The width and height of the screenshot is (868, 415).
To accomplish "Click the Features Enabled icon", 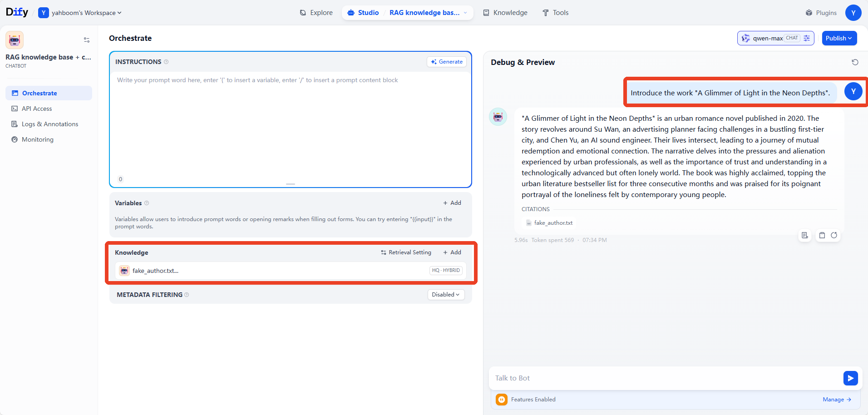I will point(502,400).
